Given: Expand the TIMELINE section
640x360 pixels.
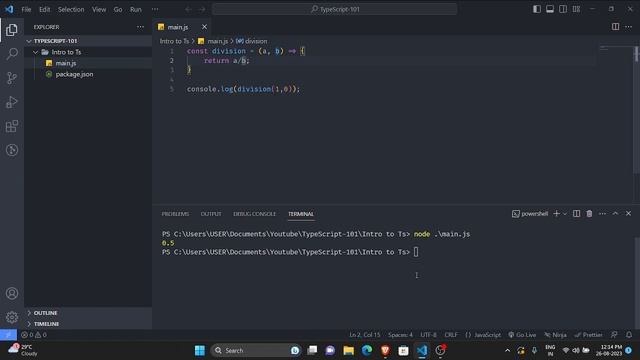Looking at the screenshot, I should tap(88, 324).
